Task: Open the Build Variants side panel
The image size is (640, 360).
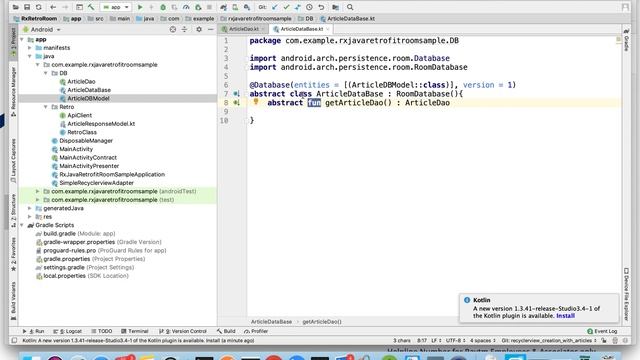Action: coord(13,300)
